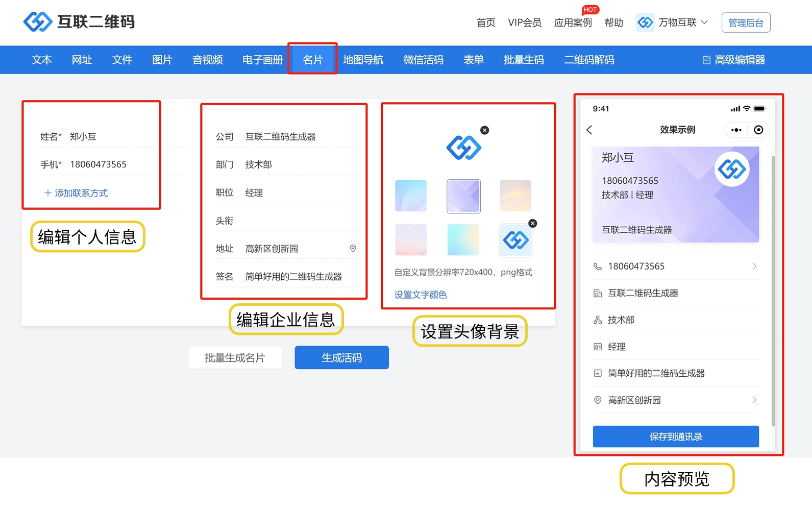Expand the 高新区创新园 address row
The width and height of the screenshot is (812, 509).
pos(754,400)
